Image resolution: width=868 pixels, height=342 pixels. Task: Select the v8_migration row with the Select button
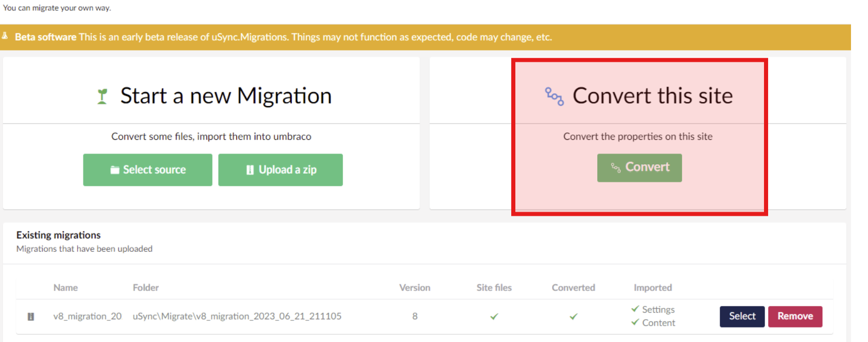[742, 316]
